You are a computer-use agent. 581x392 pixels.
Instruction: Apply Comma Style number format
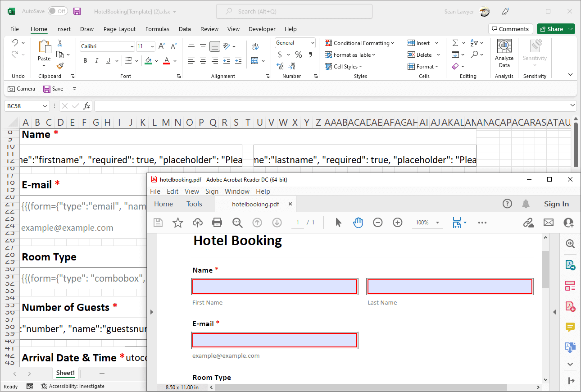point(310,55)
